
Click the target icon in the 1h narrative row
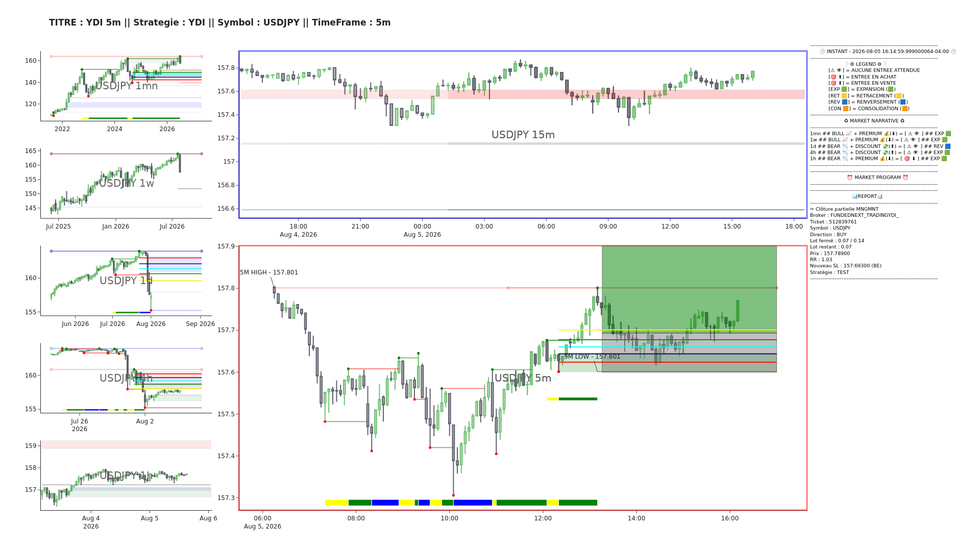pos(906,159)
